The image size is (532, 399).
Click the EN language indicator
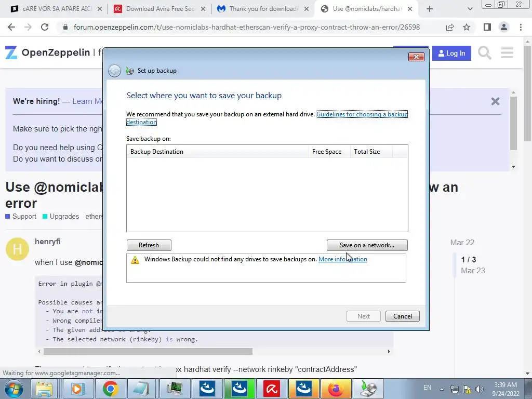click(x=427, y=388)
